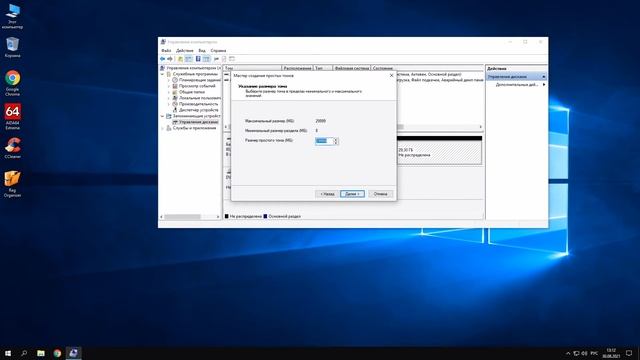Viewport: 640px width, 360px height.
Task: Collapse the Служебные программы tree node
Action: click(163, 74)
